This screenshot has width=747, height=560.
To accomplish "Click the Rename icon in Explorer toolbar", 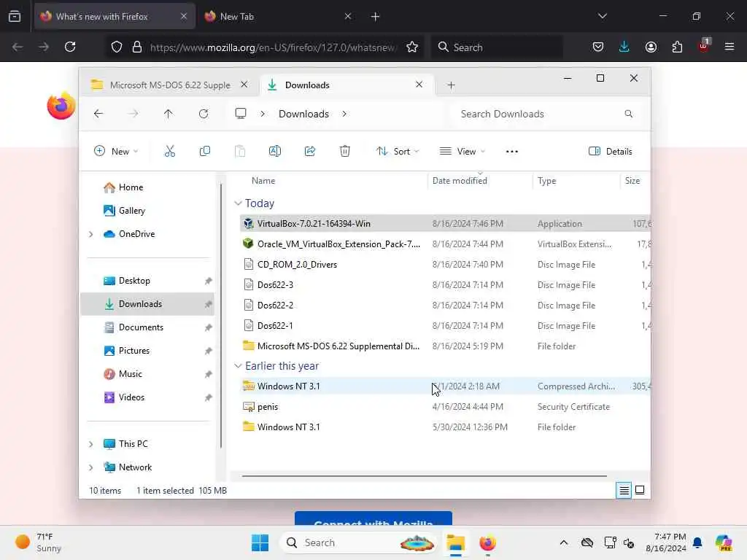I will pos(275,152).
